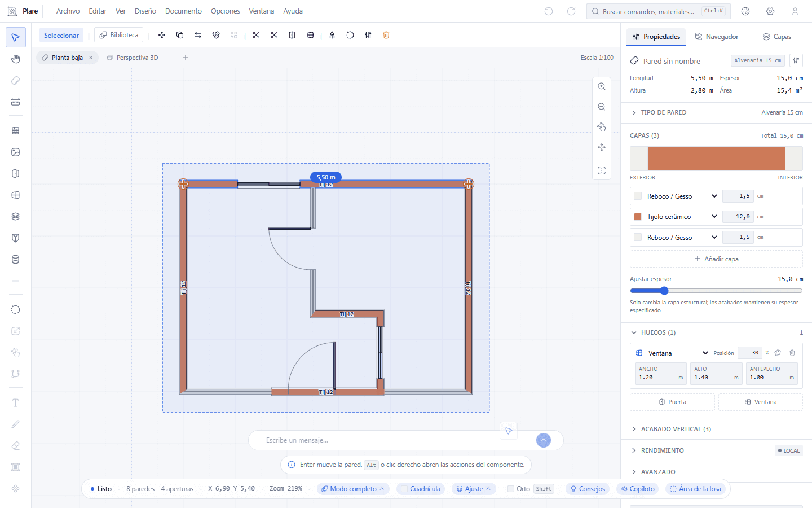The image size is (812, 508).
Task: Click the copy/duplicate icon in top toolbar
Action: pos(180,35)
